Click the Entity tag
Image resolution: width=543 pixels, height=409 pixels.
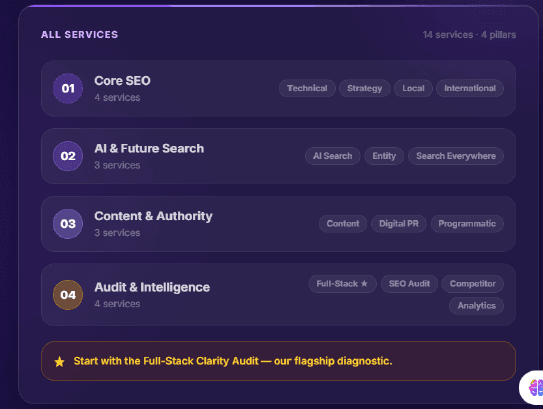(384, 156)
